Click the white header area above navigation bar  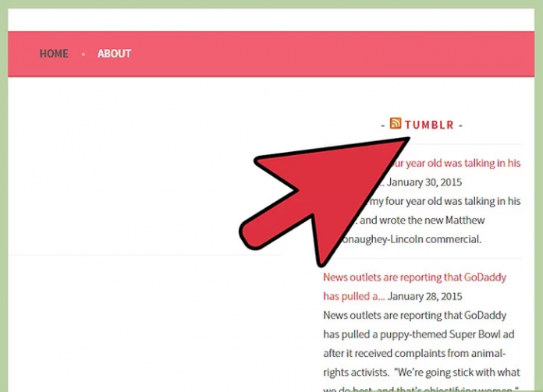click(x=271, y=19)
